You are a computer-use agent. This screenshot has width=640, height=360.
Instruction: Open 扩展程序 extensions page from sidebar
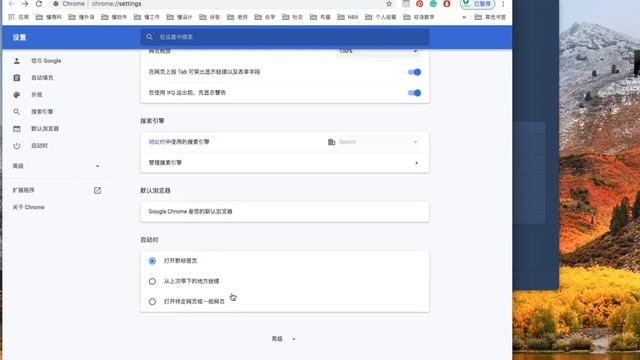coord(24,190)
